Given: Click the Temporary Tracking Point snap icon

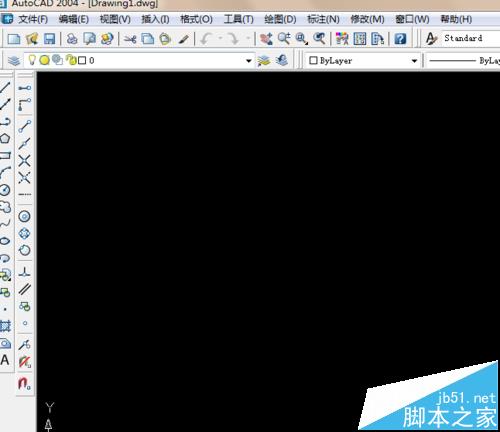Looking at the screenshot, I should tap(25, 88).
